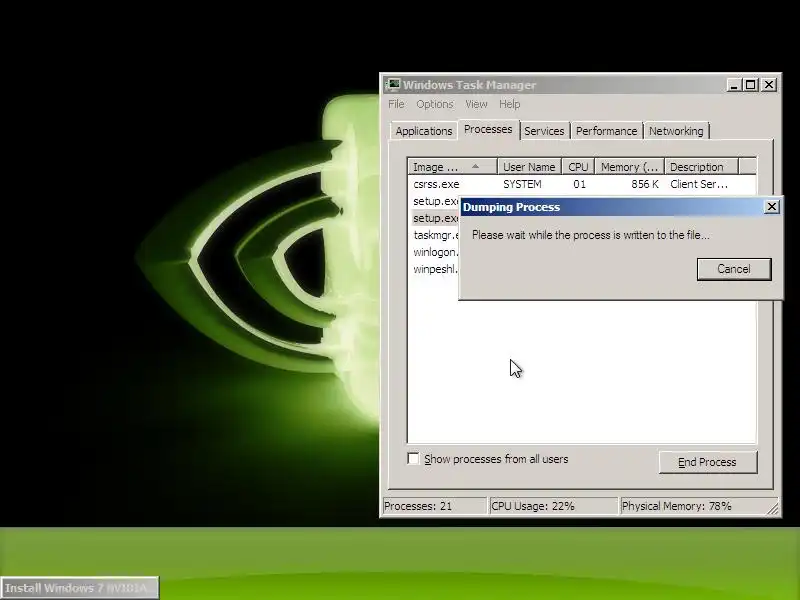800x600 pixels.
Task: Go to the Networking tab
Action: 676,131
